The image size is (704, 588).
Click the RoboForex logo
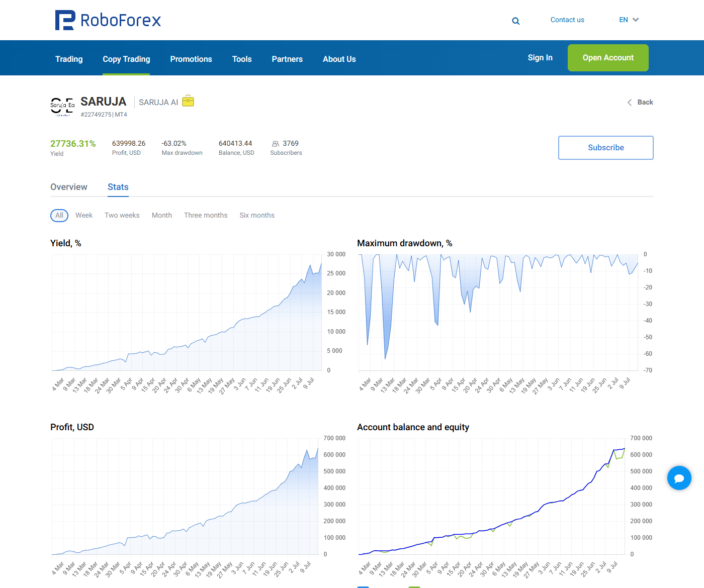108,20
